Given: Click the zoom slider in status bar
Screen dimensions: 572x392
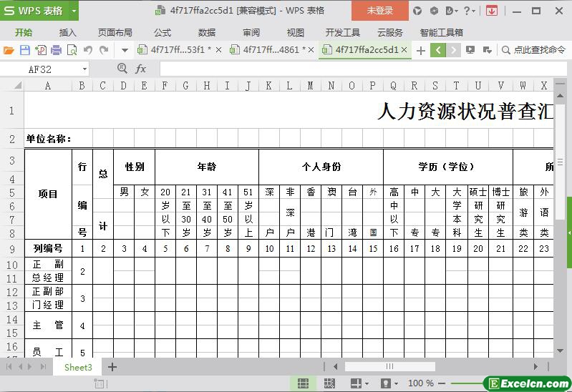Looking at the screenshot, I should (x=469, y=384).
